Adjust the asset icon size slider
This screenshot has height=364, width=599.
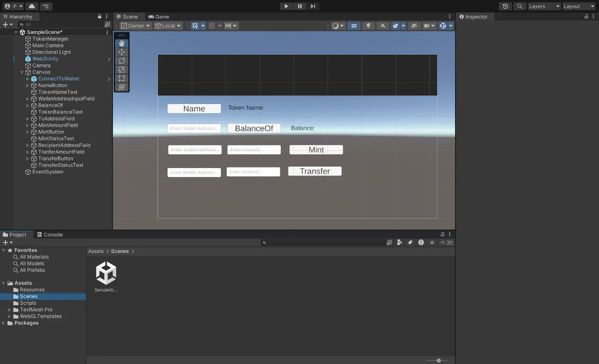(438, 360)
